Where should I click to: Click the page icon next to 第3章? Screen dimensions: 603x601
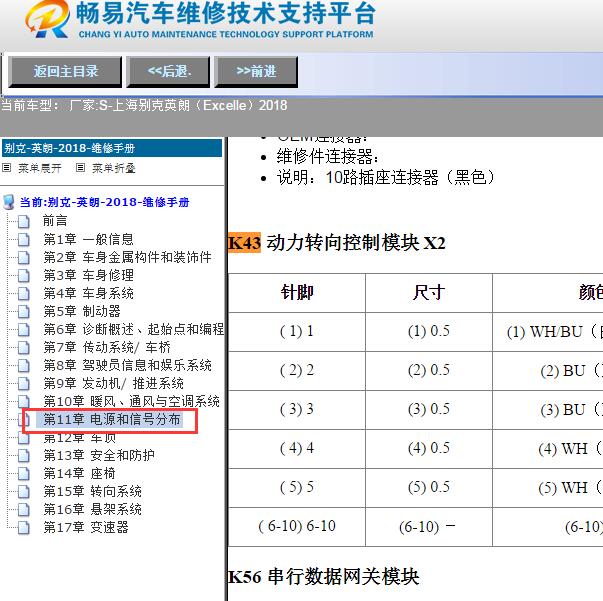(x=24, y=276)
